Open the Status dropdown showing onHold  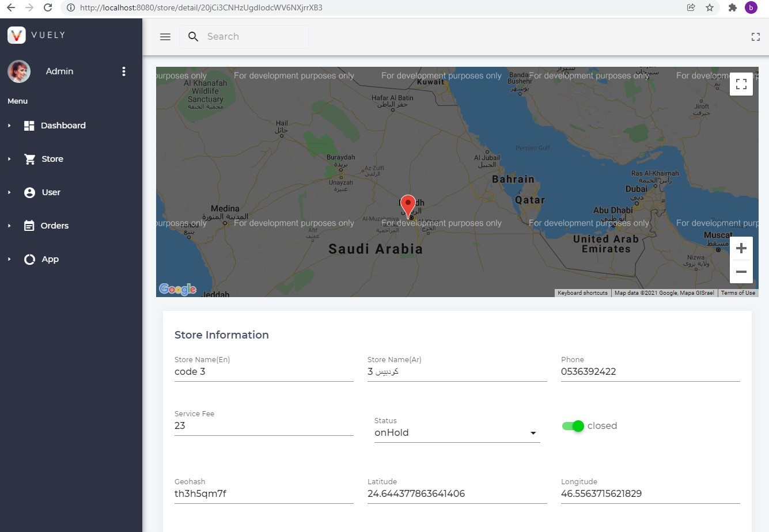pyautogui.click(x=533, y=432)
